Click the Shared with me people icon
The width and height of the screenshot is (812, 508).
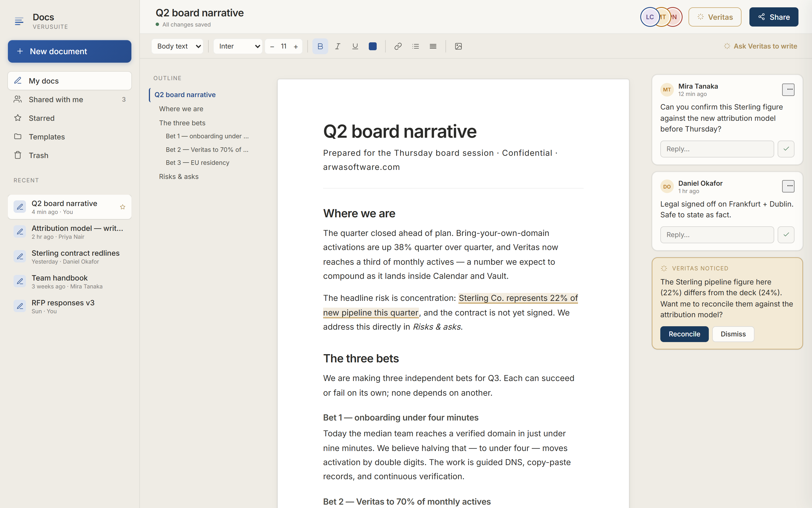(x=18, y=99)
